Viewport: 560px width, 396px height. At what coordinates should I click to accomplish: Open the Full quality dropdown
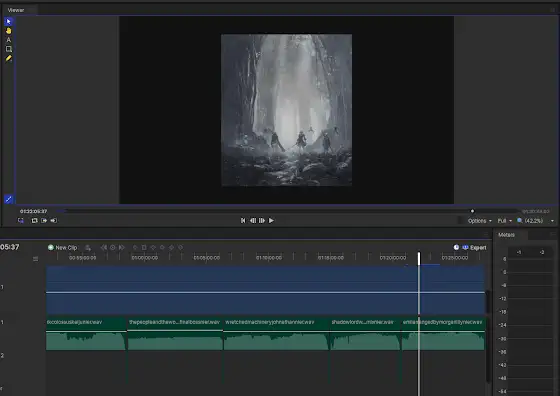pos(505,221)
